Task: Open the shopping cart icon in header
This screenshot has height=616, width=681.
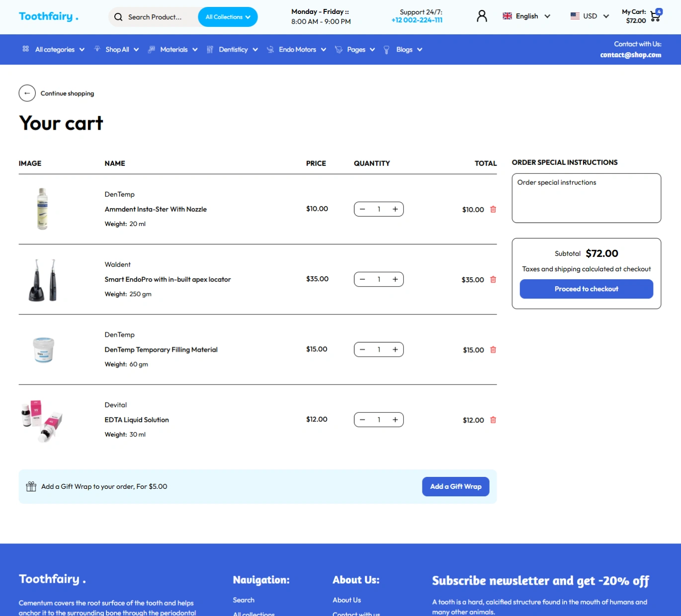Action: point(656,15)
